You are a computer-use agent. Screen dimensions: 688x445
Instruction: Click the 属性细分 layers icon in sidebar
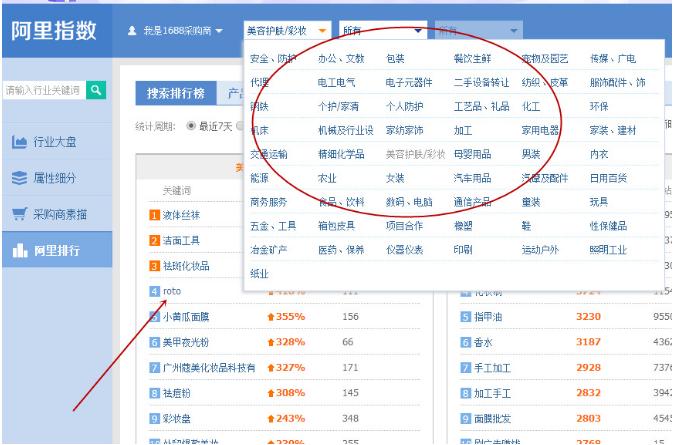click(19, 178)
